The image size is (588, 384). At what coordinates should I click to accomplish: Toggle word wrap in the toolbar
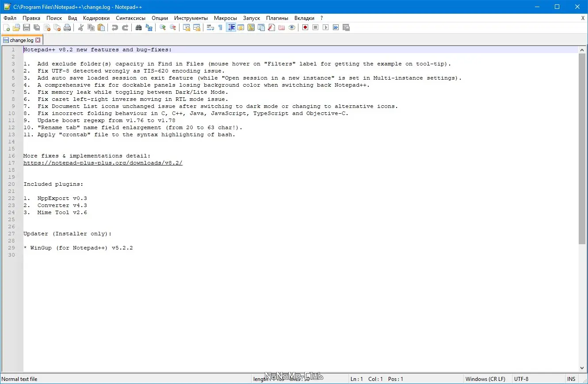point(210,27)
